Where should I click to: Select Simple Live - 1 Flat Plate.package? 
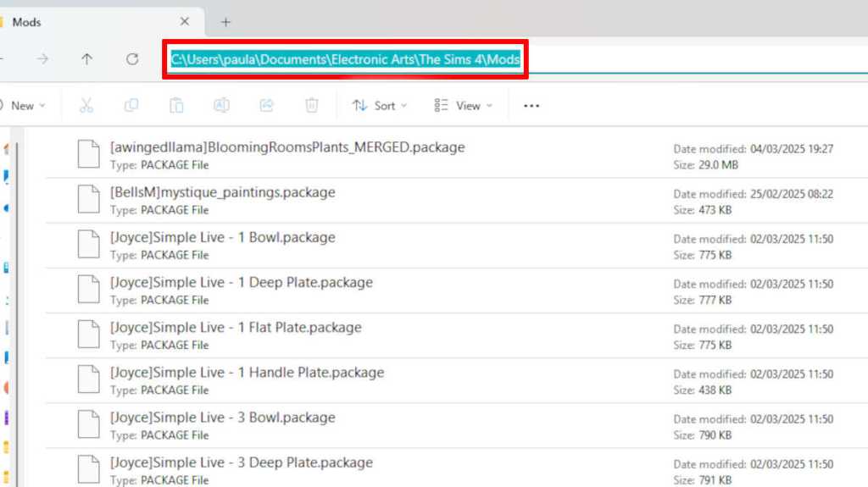[x=236, y=328]
